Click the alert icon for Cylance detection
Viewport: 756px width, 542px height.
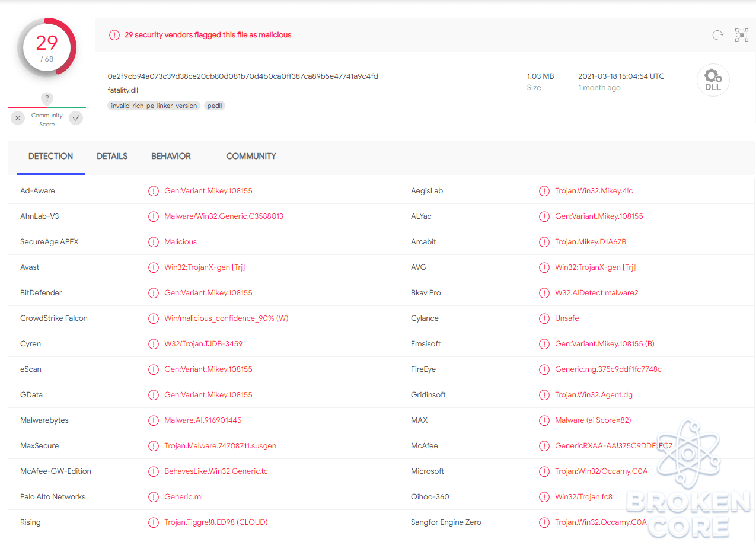(x=544, y=318)
